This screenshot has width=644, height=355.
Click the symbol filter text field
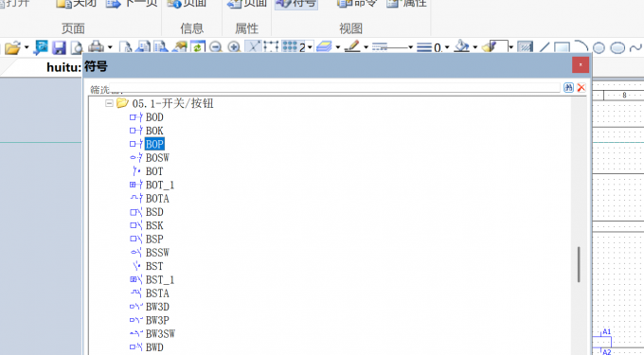click(334, 88)
